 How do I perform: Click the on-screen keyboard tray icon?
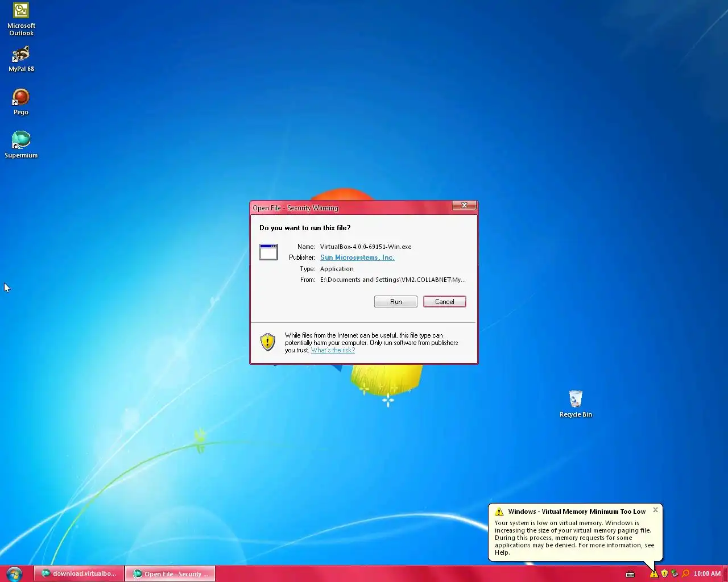[x=630, y=574]
